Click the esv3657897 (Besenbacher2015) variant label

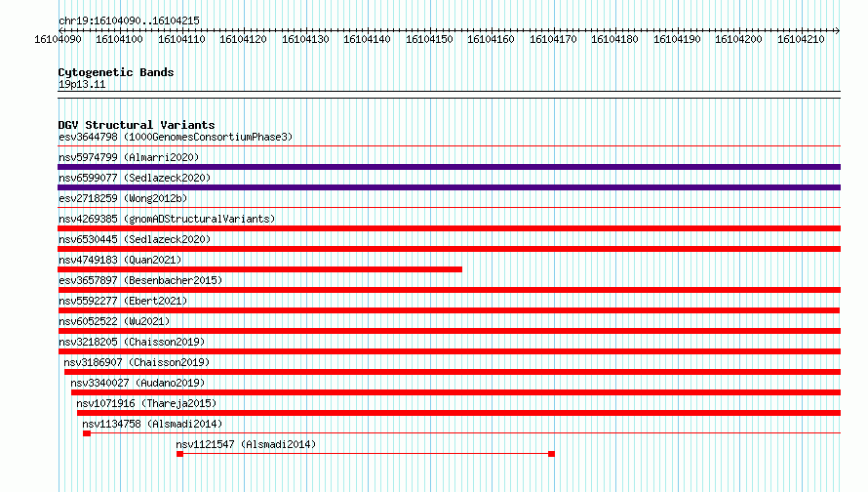click(140, 280)
